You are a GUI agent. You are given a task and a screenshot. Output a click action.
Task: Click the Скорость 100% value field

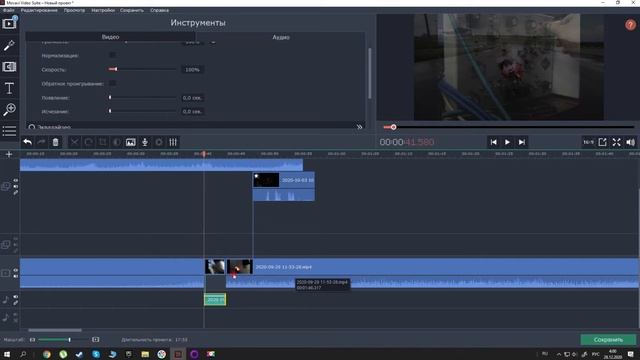[193, 70]
